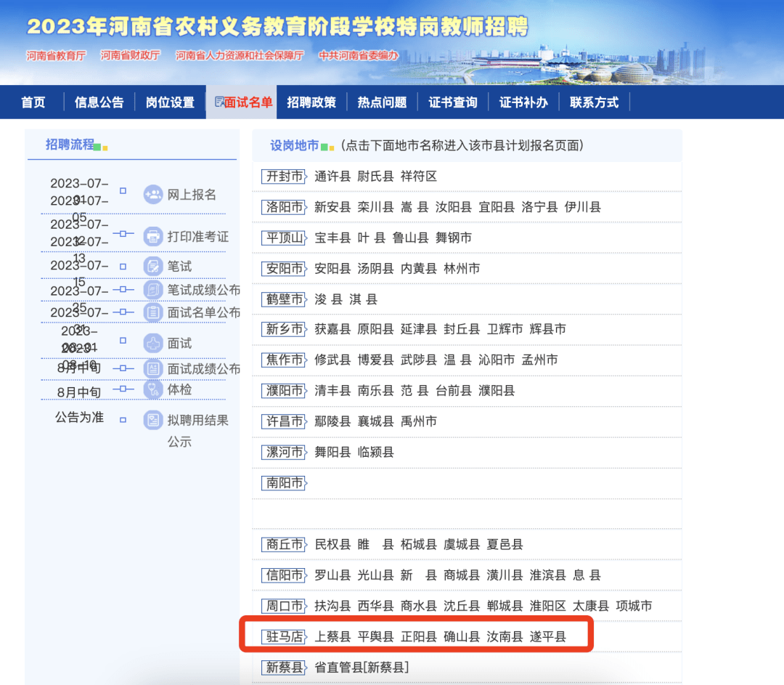The width and height of the screenshot is (784, 685).
Task: Click the 中共河南省委编办 header text
Action: point(359,55)
